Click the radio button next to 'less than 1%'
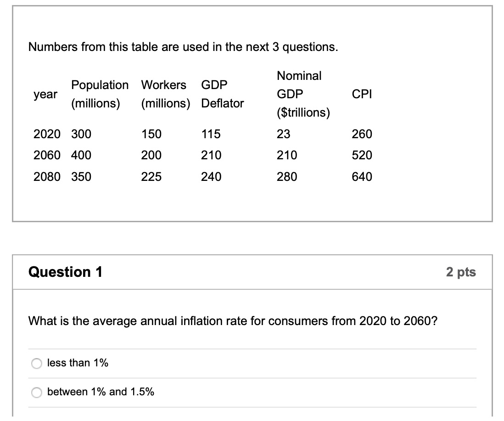 (x=36, y=363)
